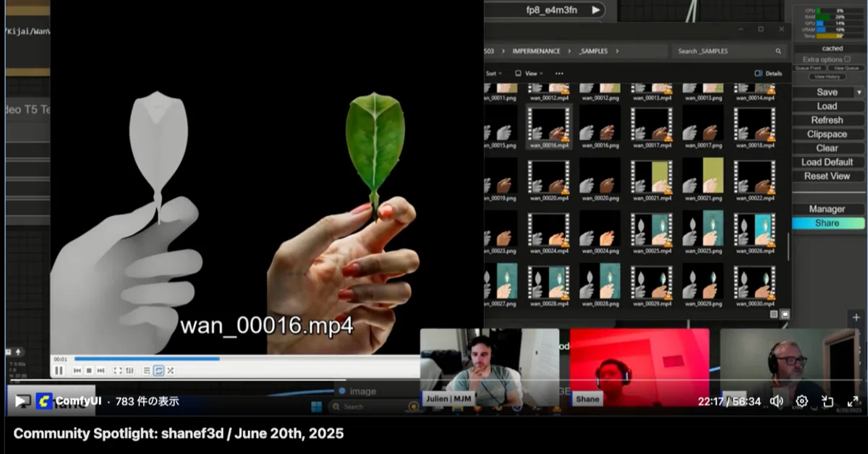Image resolution: width=868 pixels, height=454 pixels.
Task: Open the extended settings equalizer icon
Action: (x=129, y=370)
